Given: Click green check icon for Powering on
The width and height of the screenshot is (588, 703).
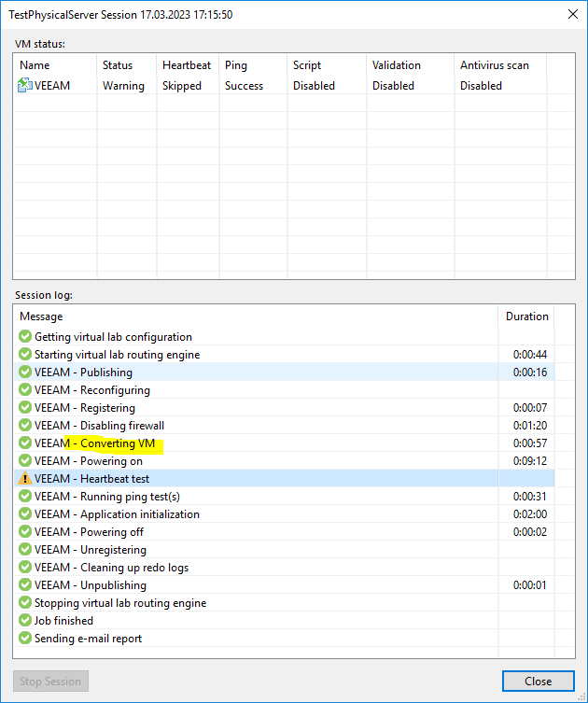Looking at the screenshot, I should (x=25, y=460).
